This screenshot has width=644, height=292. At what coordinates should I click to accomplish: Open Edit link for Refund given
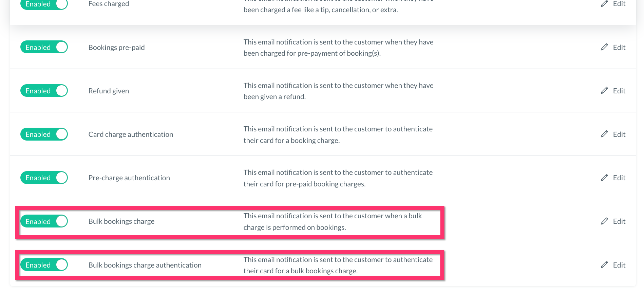619,91
